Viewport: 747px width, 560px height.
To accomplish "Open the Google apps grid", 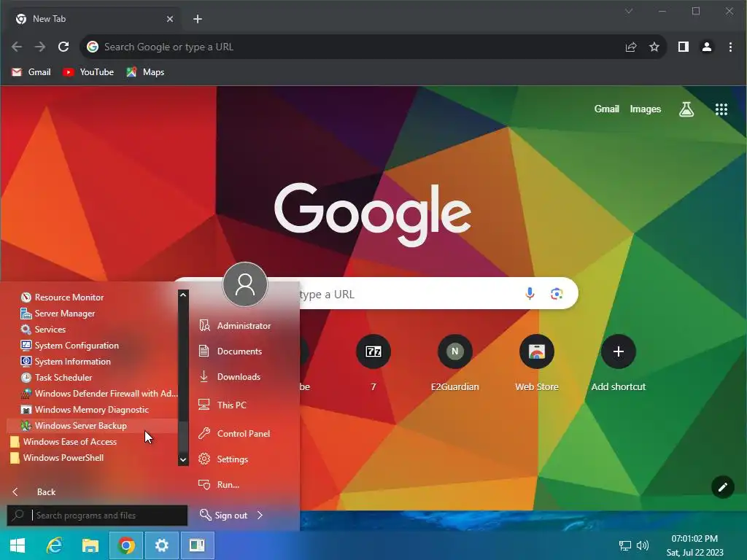I will 721,109.
